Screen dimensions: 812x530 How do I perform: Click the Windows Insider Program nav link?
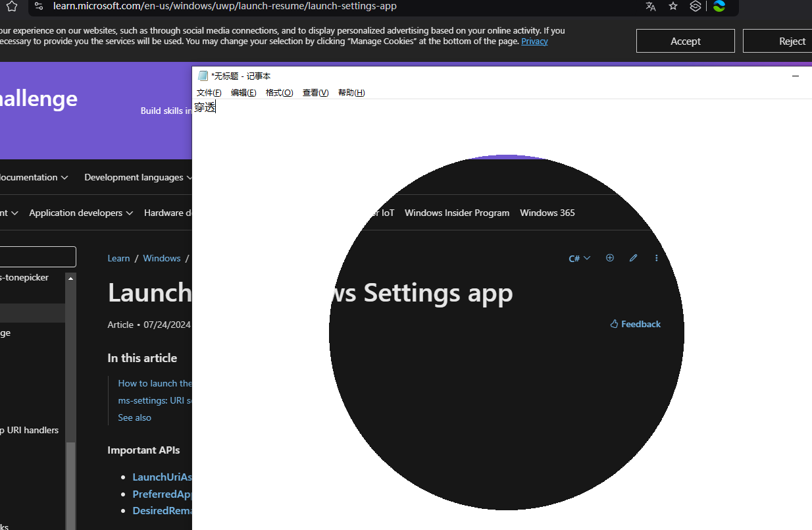tap(457, 213)
